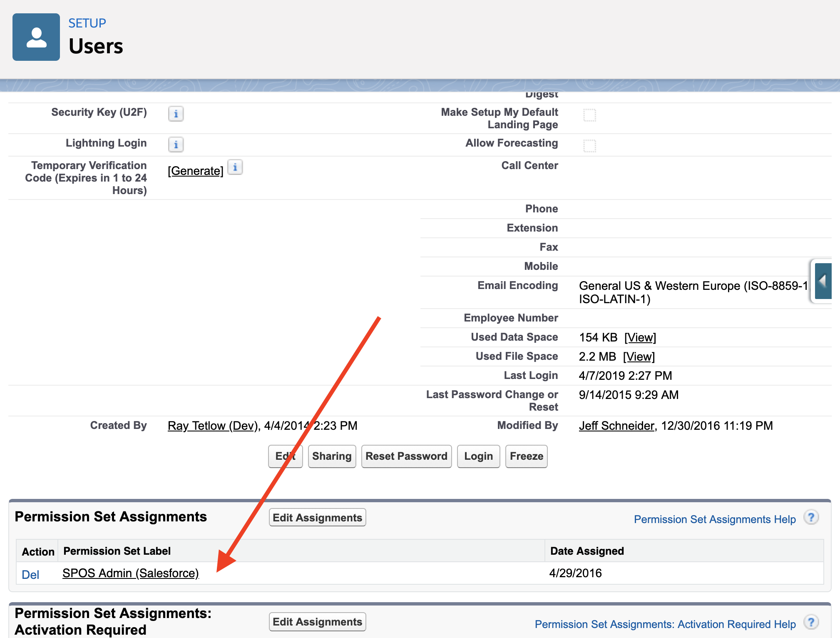840x638 pixels.
Task: Click the Users person icon in header
Action: point(36,37)
